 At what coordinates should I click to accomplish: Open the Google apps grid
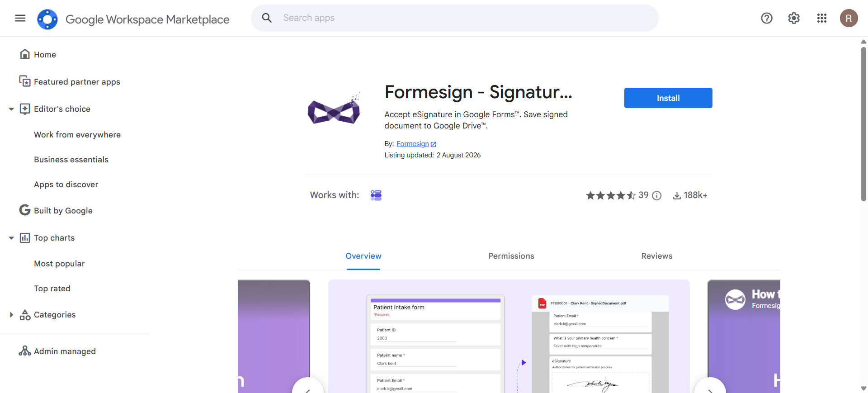[x=822, y=18]
